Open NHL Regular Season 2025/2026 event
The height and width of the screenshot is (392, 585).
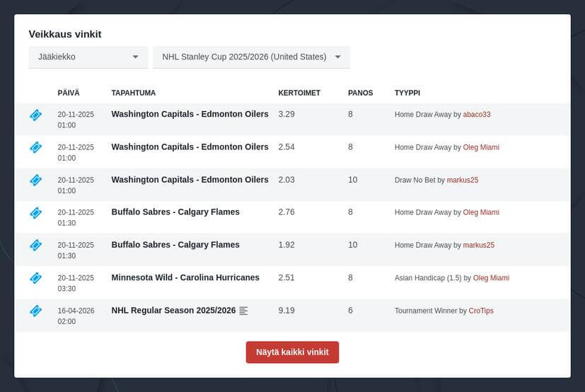coord(173,310)
